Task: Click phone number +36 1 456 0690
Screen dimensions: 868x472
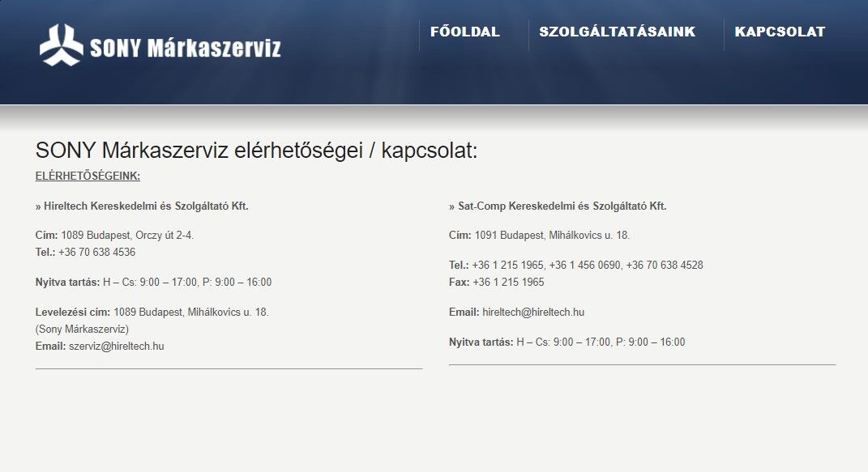Action: (x=584, y=266)
